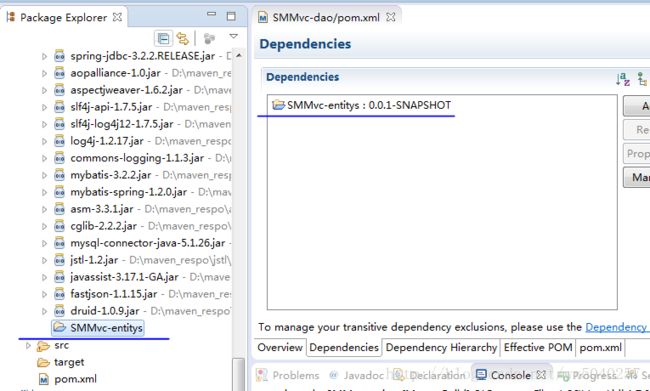Close the SMMvc-dao/pom.xml editor tab

click(x=390, y=17)
